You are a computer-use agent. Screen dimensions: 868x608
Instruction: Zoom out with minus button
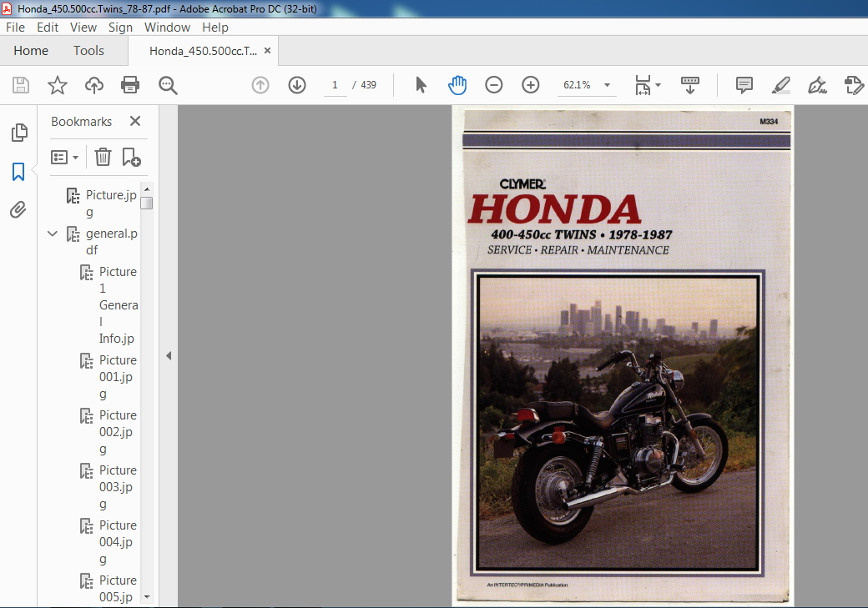tap(494, 85)
